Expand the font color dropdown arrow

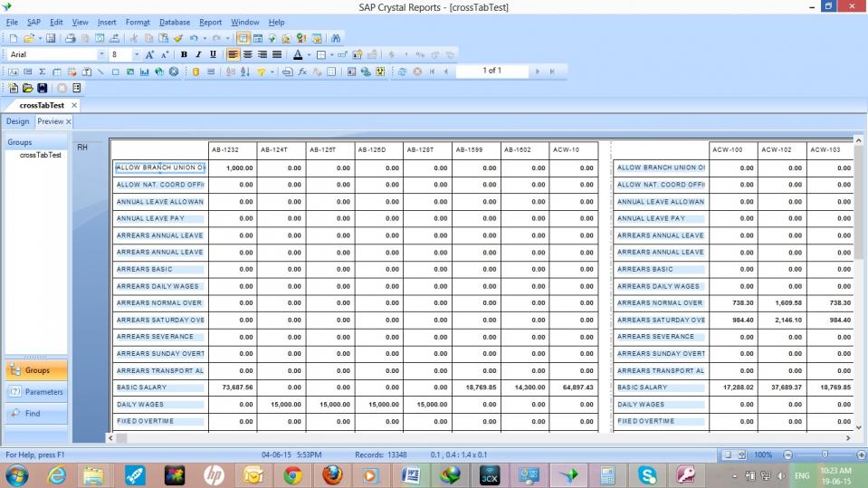pos(308,55)
